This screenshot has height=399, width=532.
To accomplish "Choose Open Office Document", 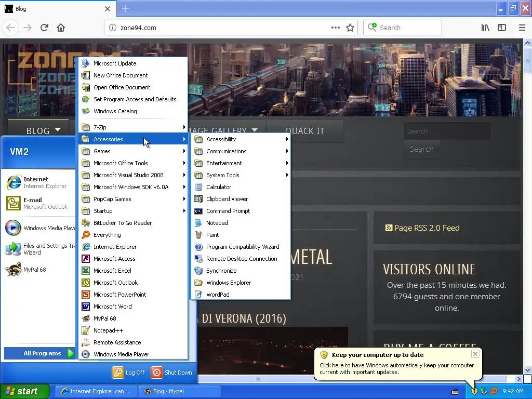I will click(133, 87).
